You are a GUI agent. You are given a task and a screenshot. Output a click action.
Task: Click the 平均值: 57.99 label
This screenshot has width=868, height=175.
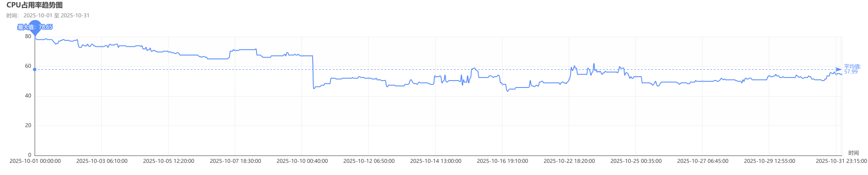click(x=852, y=69)
